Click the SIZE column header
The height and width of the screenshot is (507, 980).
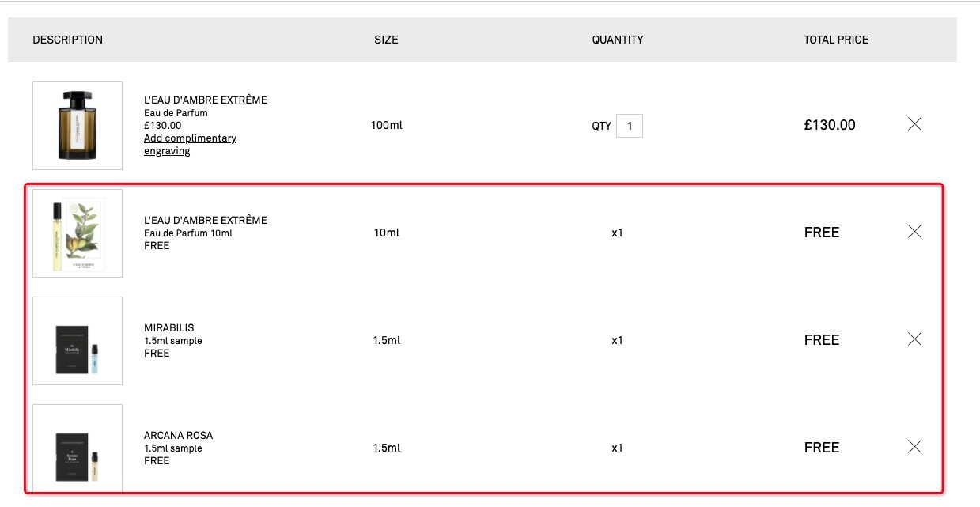pos(386,40)
